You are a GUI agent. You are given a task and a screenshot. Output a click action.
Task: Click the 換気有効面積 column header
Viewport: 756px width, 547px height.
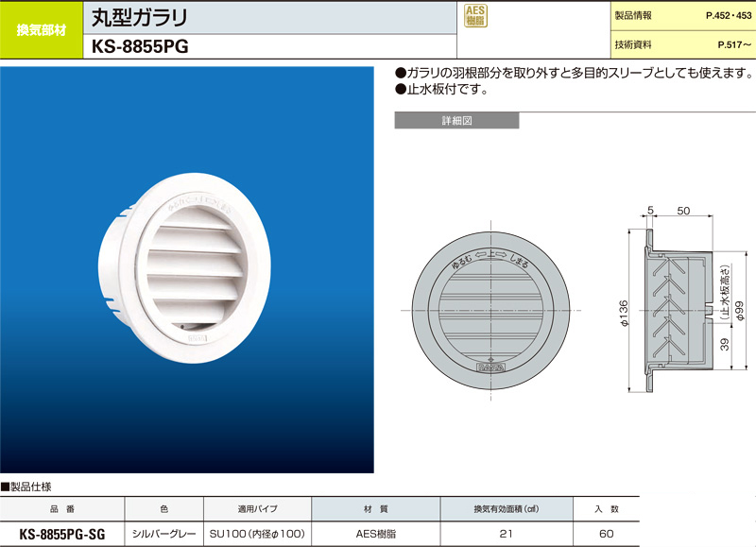coord(507,509)
